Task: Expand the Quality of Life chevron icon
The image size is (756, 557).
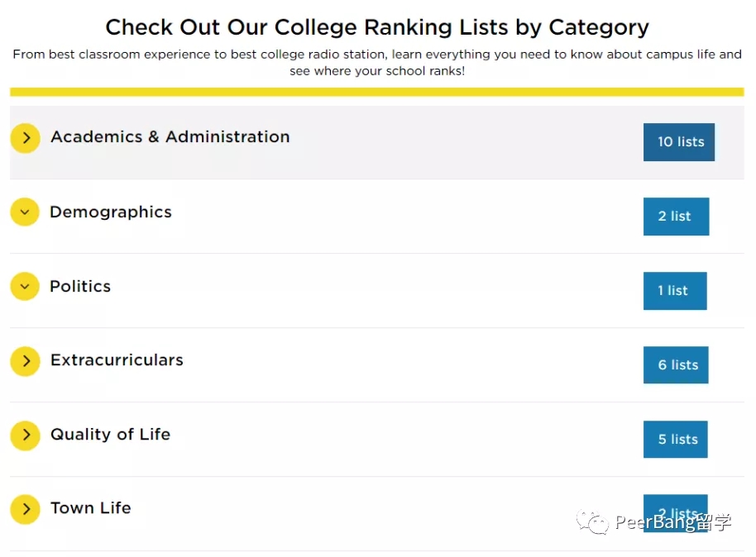Action: [26, 436]
